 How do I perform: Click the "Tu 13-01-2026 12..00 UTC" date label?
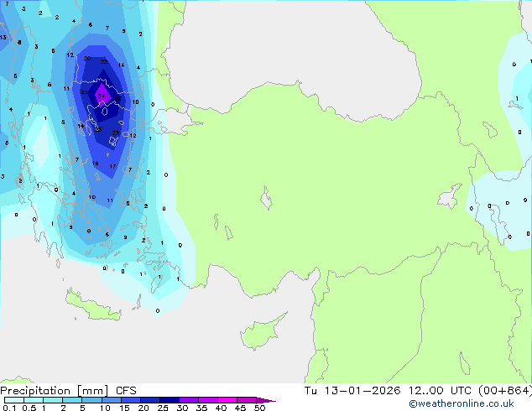pos(389,391)
